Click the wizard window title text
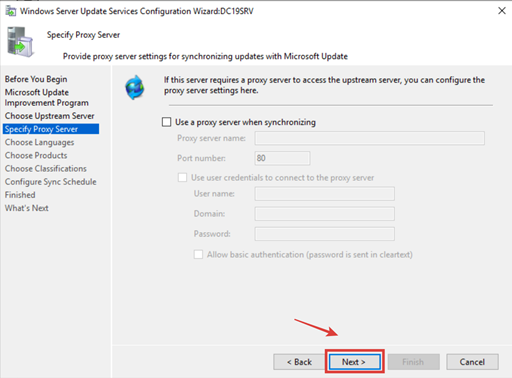 (137, 11)
